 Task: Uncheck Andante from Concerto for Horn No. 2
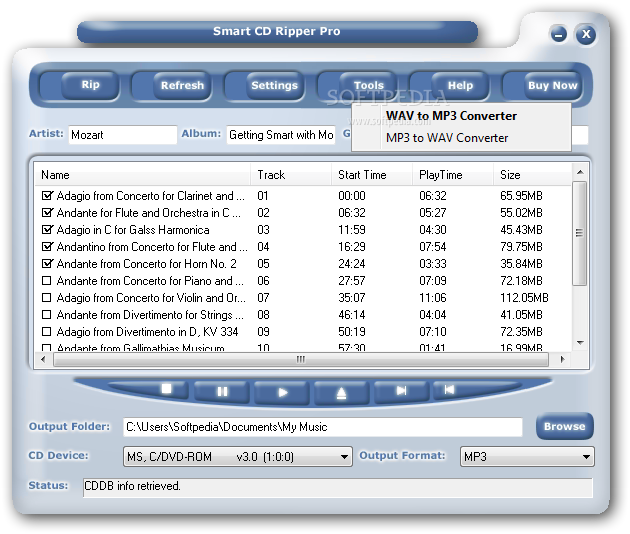tap(47, 264)
